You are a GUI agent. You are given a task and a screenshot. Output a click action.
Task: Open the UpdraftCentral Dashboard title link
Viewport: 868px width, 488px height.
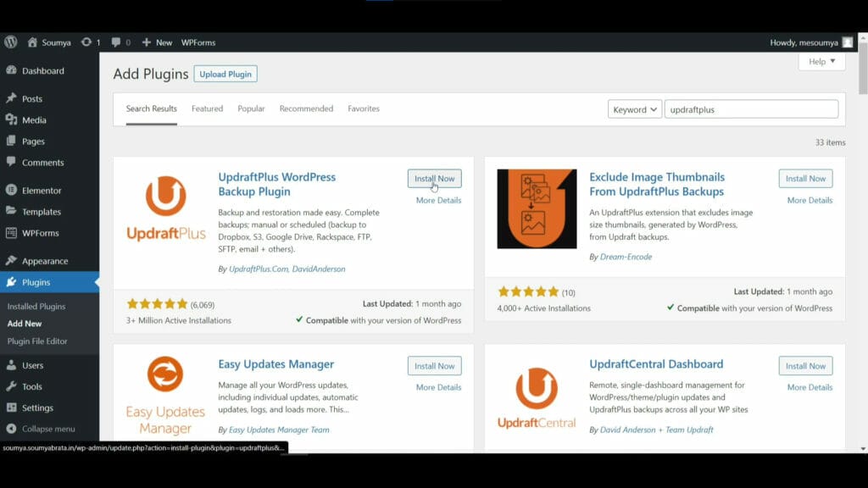click(x=656, y=363)
